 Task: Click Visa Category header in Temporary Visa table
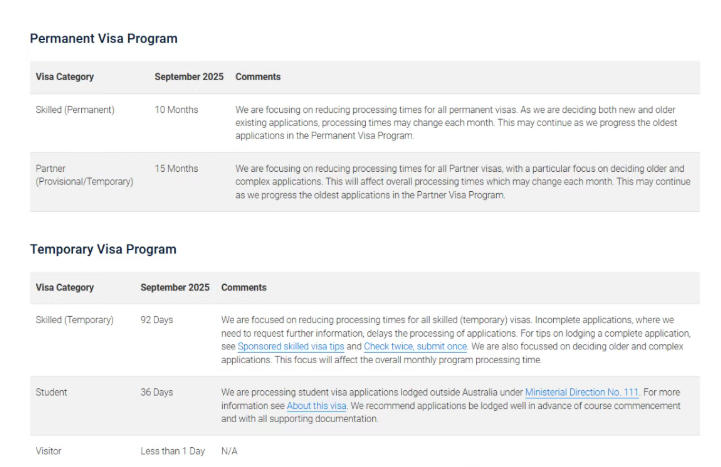[65, 288]
